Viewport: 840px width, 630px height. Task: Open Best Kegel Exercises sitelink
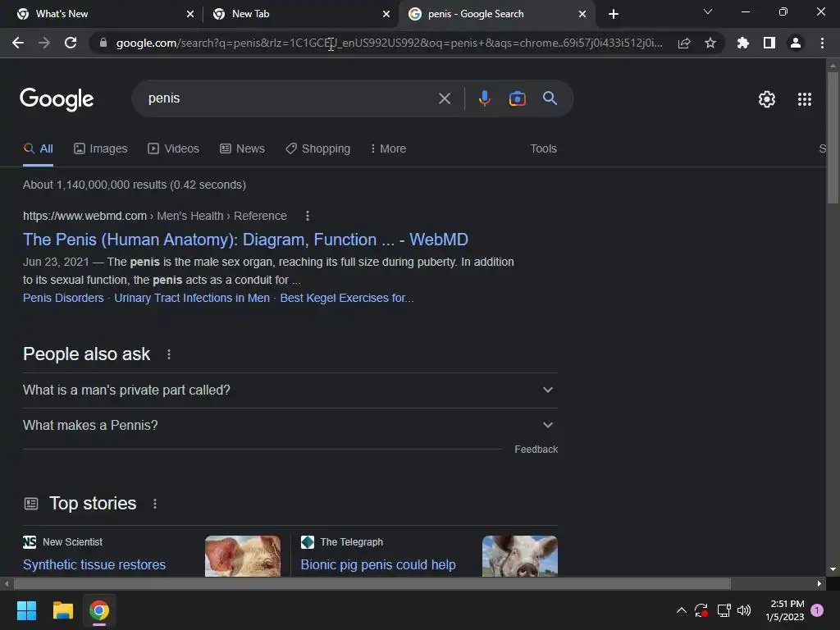click(x=347, y=298)
